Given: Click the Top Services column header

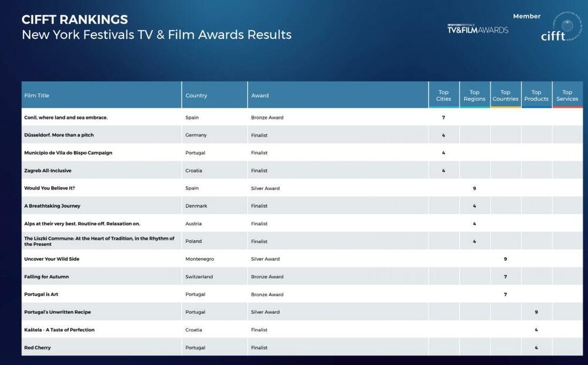Looking at the screenshot, I should (x=567, y=95).
